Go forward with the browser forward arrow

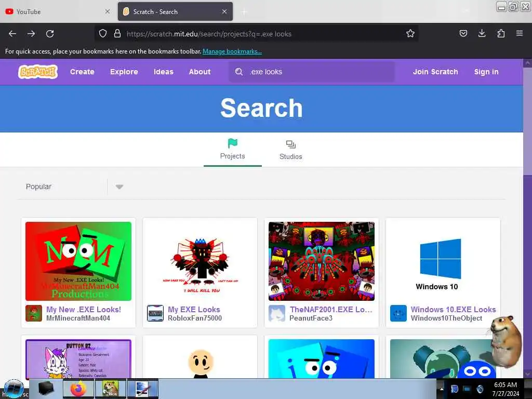(31, 34)
